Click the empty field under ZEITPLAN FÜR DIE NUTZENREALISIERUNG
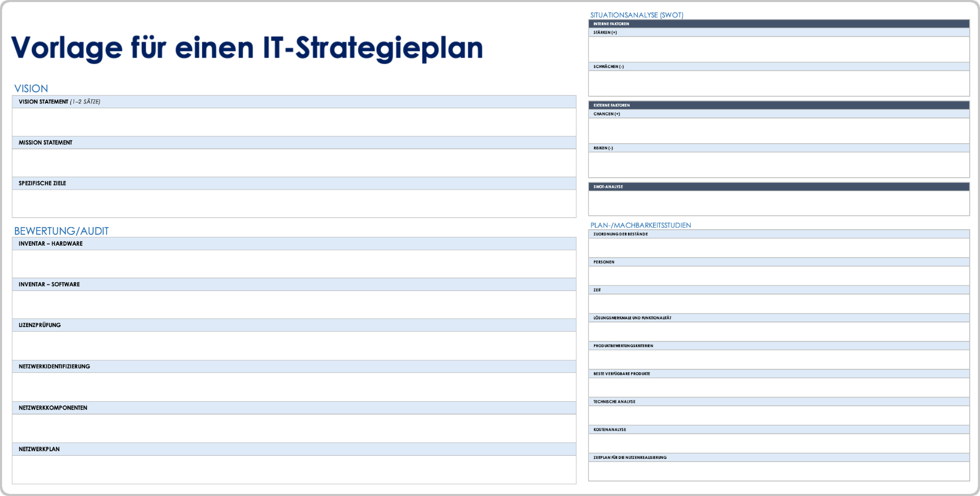 (779, 471)
